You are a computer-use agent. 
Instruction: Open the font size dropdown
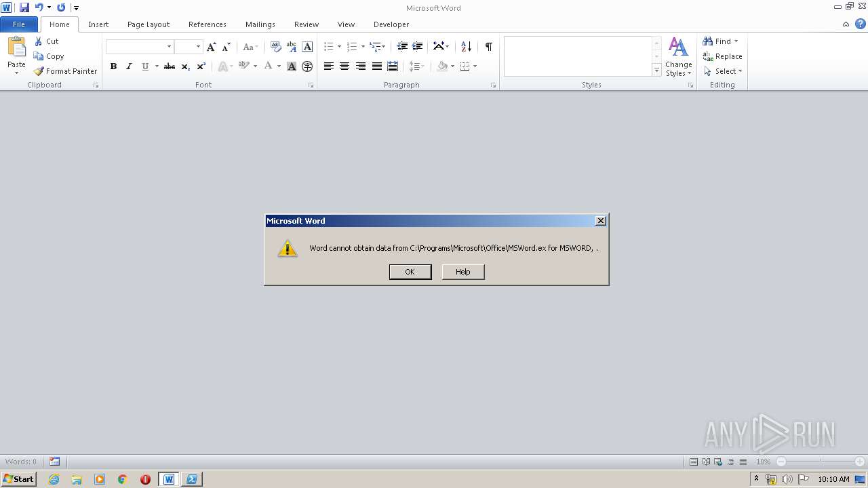[x=198, y=47]
